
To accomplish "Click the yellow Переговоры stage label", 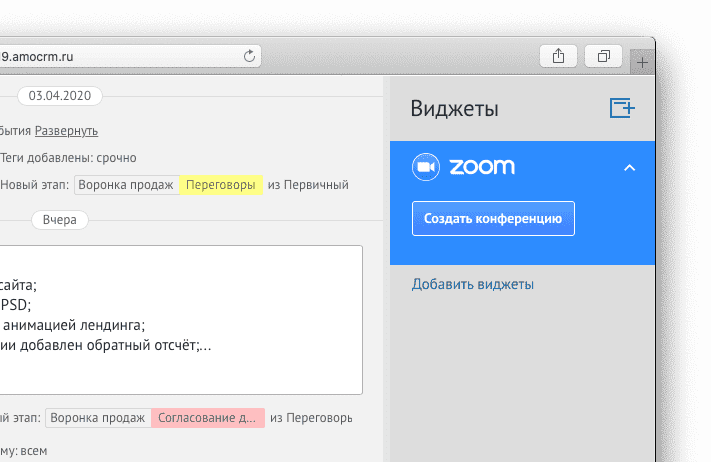I will [x=221, y=184].
